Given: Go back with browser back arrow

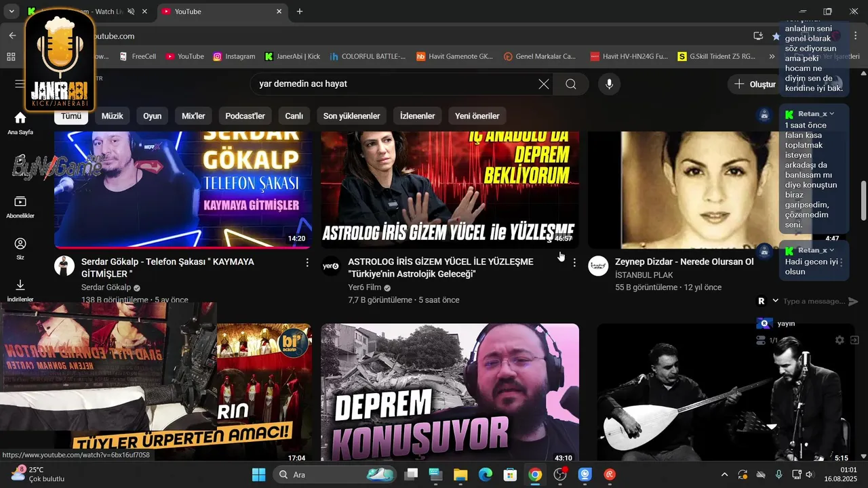Looking at the screenshot, I should click(12, 36).
